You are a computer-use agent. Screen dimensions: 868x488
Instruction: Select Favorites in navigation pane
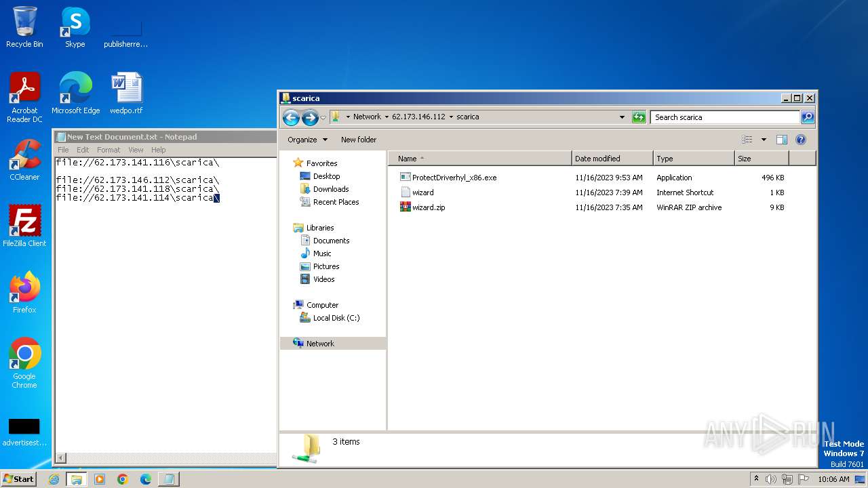tap(315, 163)
